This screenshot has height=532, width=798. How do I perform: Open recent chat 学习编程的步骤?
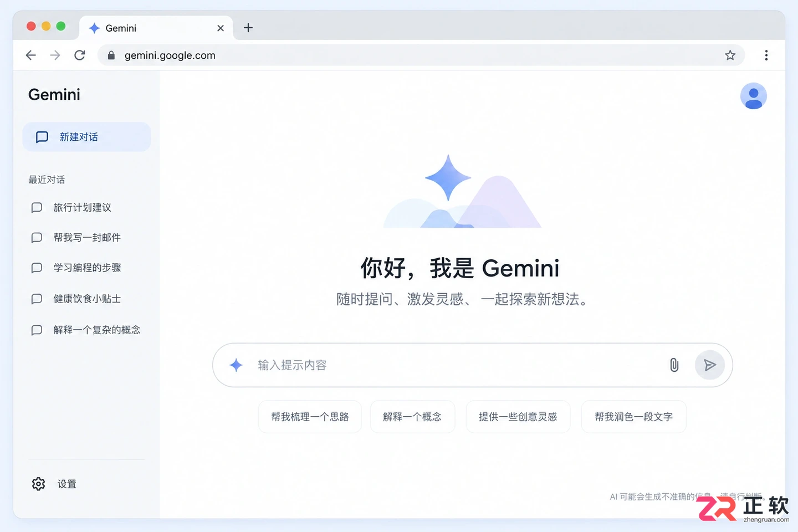[87, 268]
